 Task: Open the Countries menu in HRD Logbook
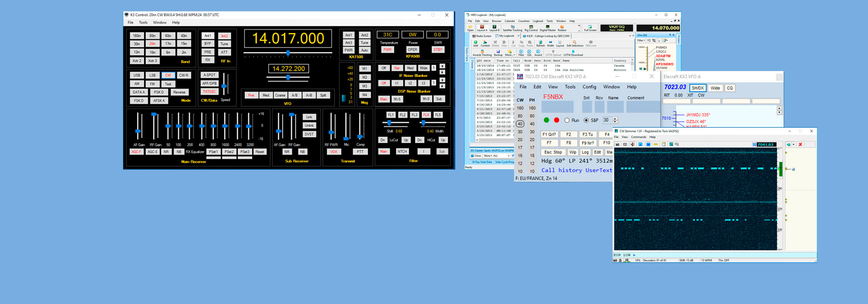click(x=524, y=21)
